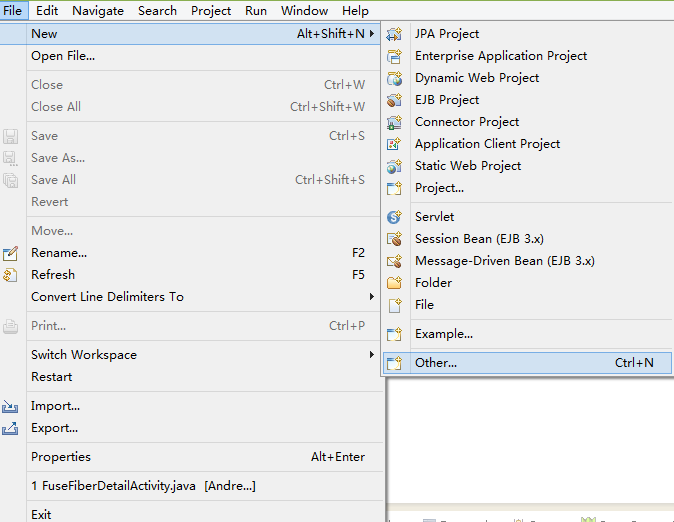This screenshot has width=674, height=522.
Task: Click the greyed Save As icon
Action: [x=10, y=158]
